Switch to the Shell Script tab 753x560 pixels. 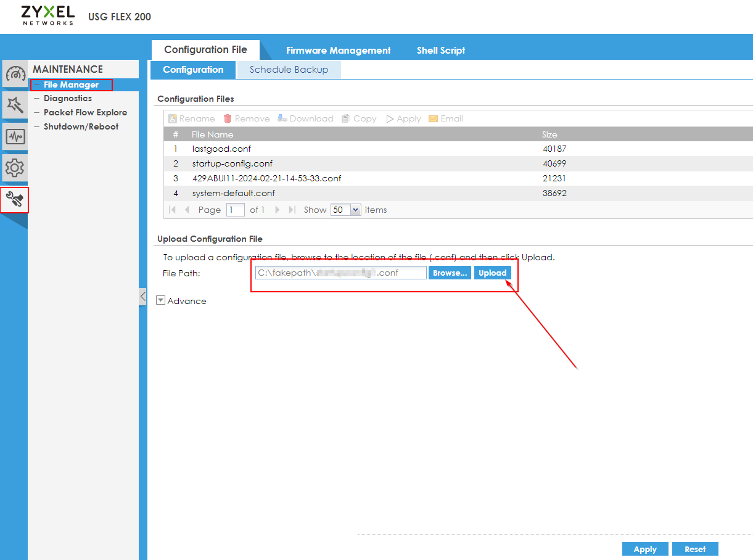(440, 51)
